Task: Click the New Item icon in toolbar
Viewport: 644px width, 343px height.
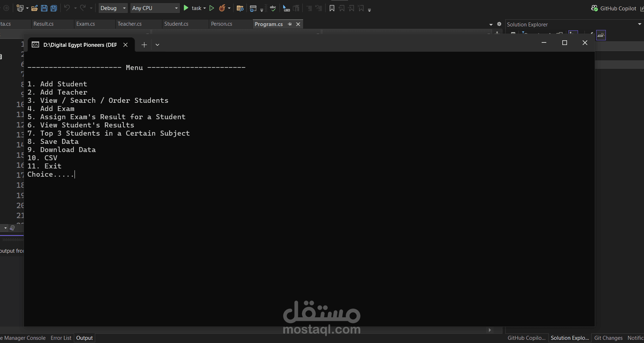Action: 20,8
